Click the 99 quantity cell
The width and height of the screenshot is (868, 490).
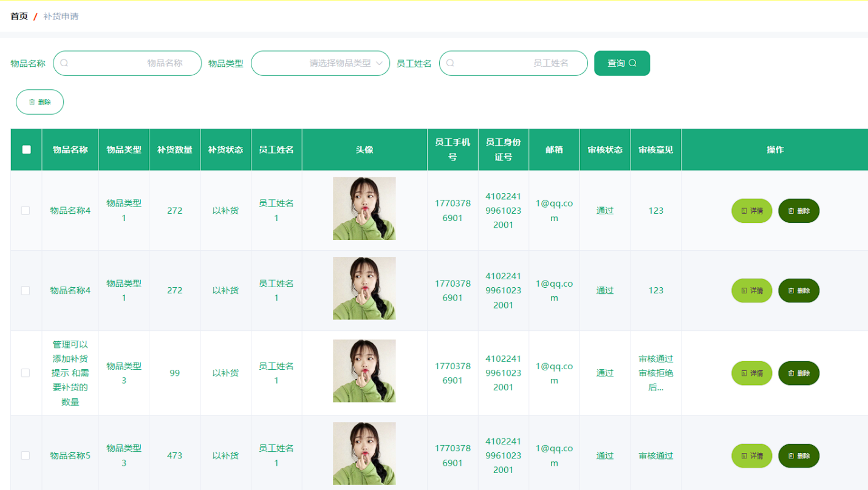click(175, 373)
